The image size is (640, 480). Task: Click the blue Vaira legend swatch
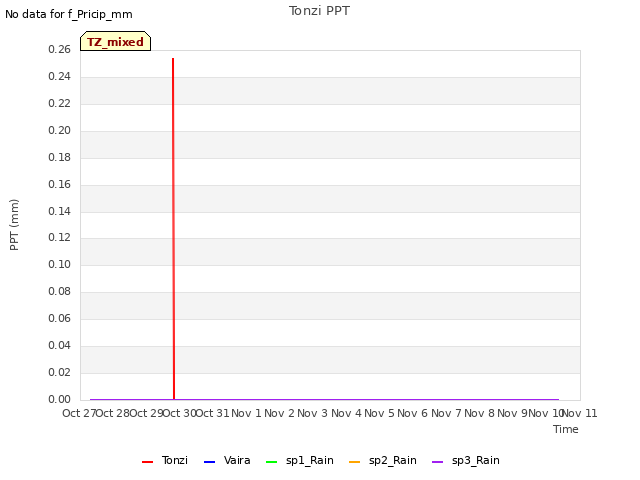coord(209,462)
